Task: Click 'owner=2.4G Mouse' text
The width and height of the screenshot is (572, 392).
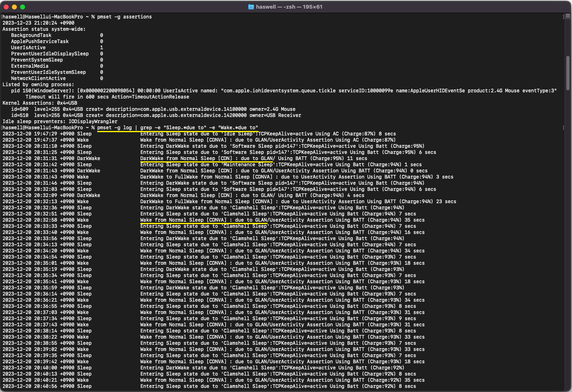Action: [x=272, y=109]
